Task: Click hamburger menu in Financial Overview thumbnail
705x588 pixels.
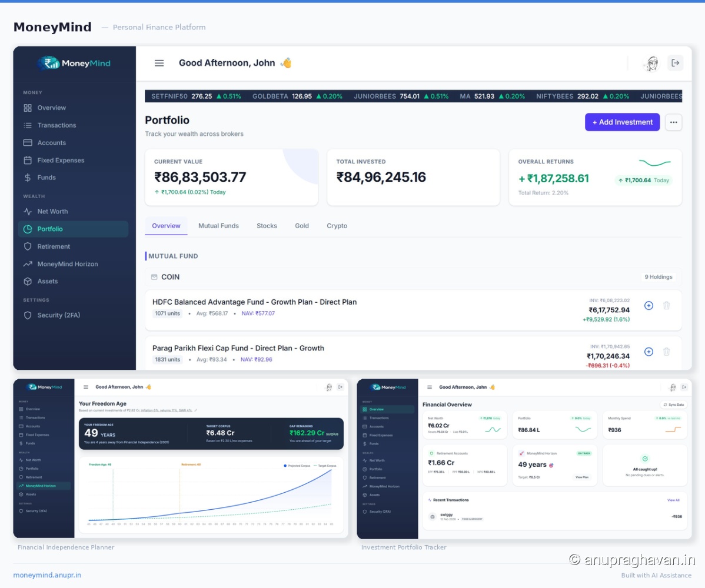Action: coord(430,387)
